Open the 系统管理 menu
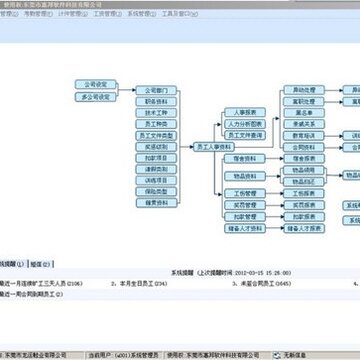 pos(142,14)
